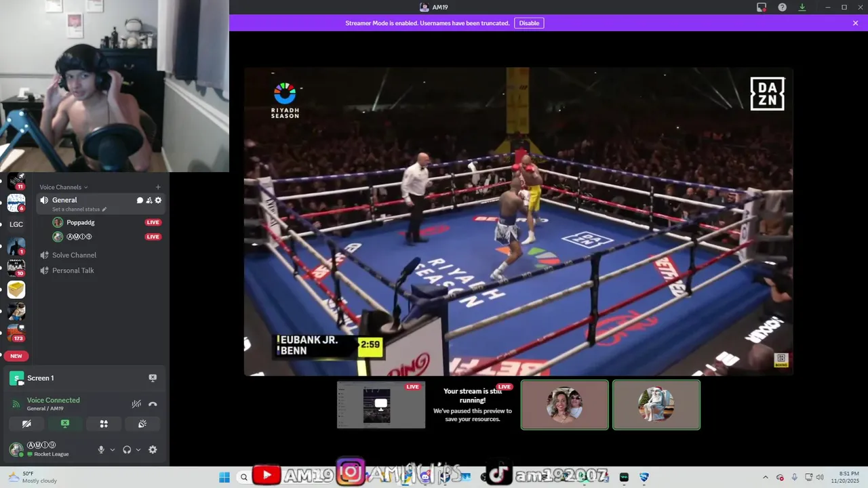The image size is (868, 488).
Task: Toggle screen share button
Action: (x=65, y=424)
